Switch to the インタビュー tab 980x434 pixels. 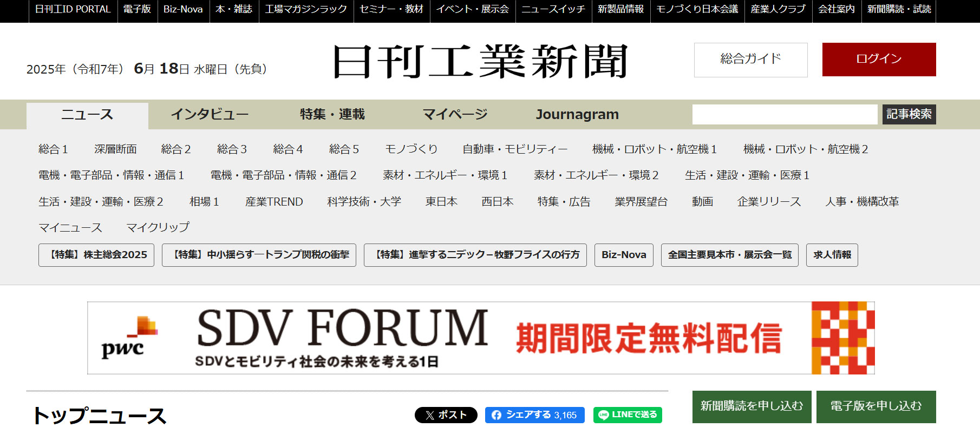(x=210, y=114)
